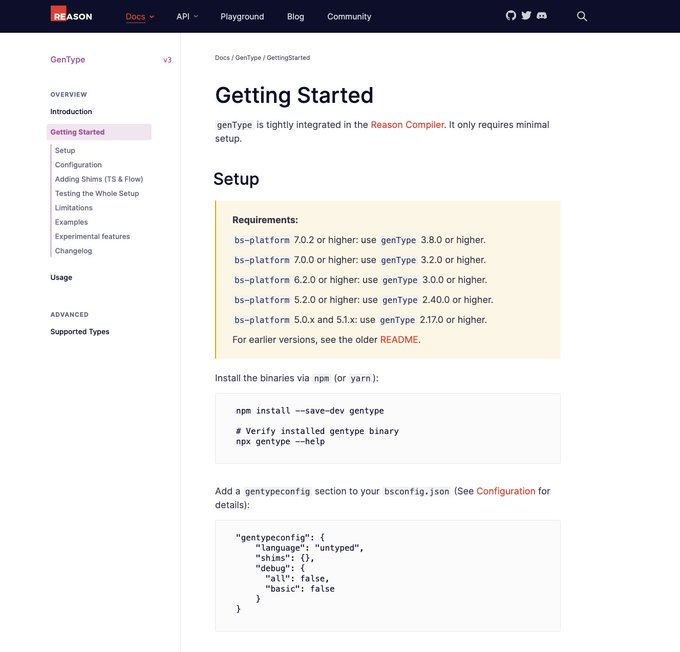Click the search magnifier icon
680x652 pixels.
point(582,16)
